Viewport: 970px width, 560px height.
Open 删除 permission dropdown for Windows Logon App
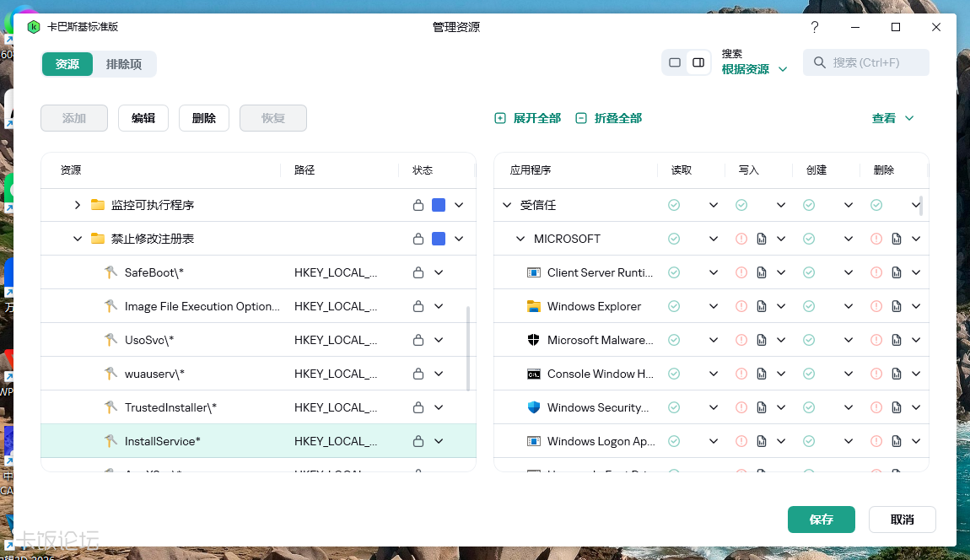coord(916,441)
